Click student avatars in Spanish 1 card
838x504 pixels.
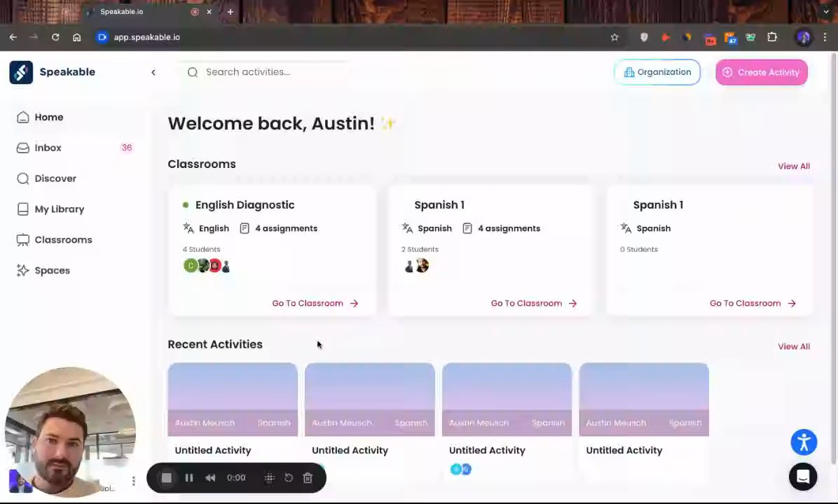click(x=416, y=265)
